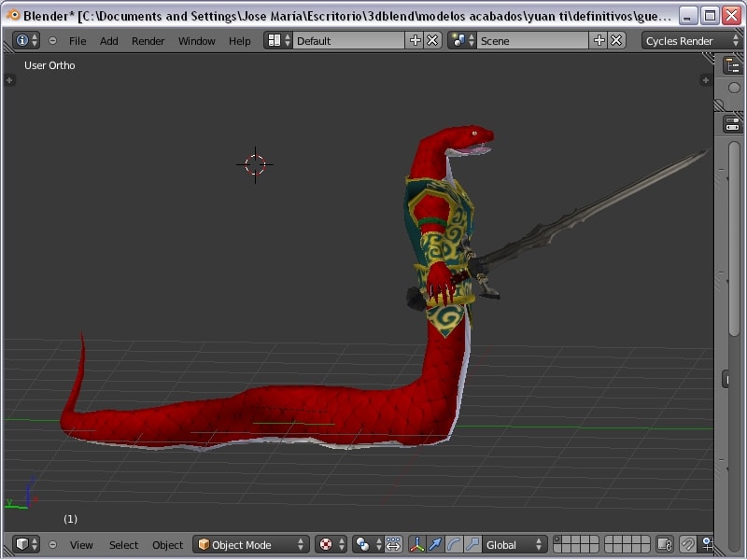Screen dimensions: 747x560
Task: Click the vertical scrollbar in right panel
Action: point(734,238)
